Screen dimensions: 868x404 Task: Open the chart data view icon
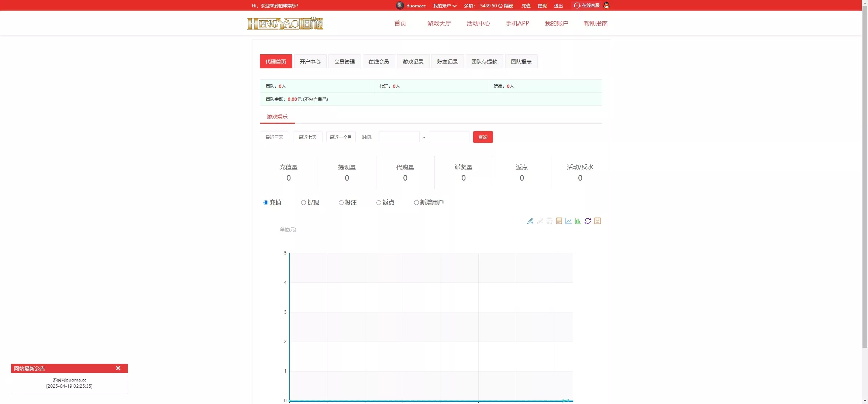tap(559, 221)
